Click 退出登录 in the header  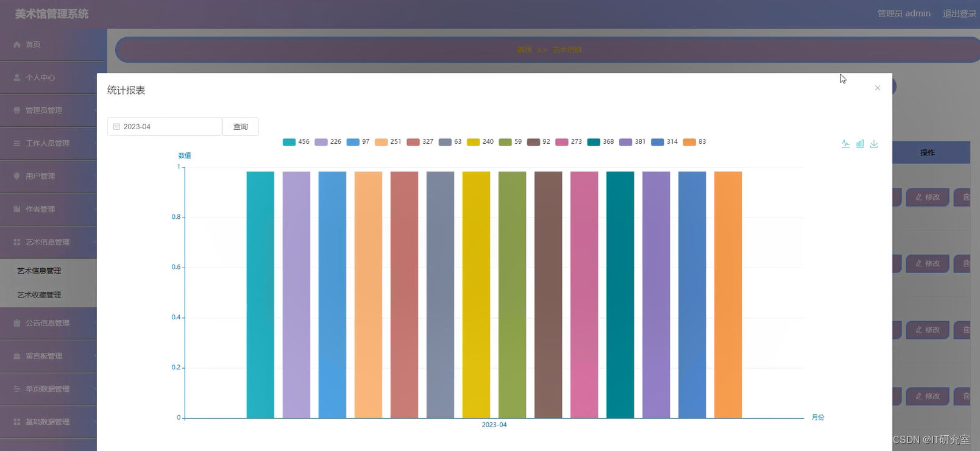click(959, 13)
